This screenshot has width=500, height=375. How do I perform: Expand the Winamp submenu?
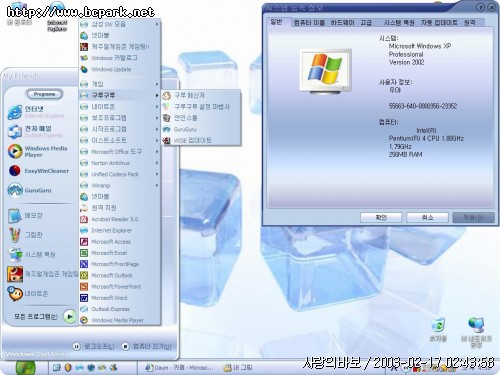click(x=119, y=185)
